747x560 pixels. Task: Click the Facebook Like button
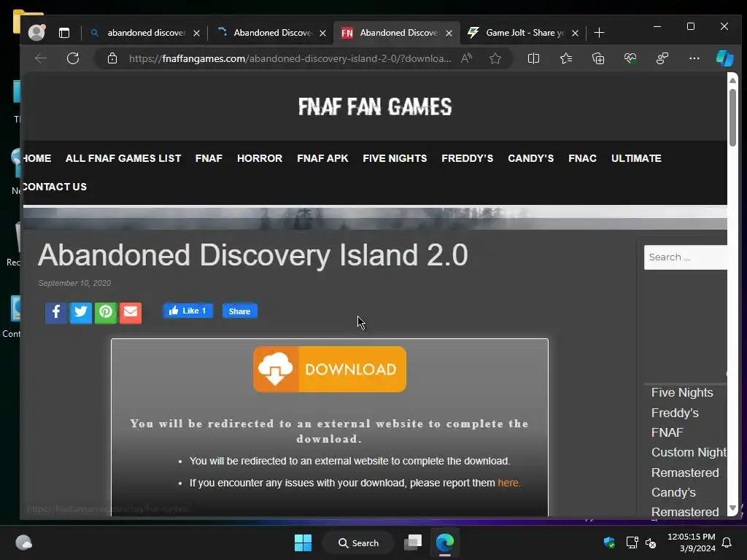point(187,311)
